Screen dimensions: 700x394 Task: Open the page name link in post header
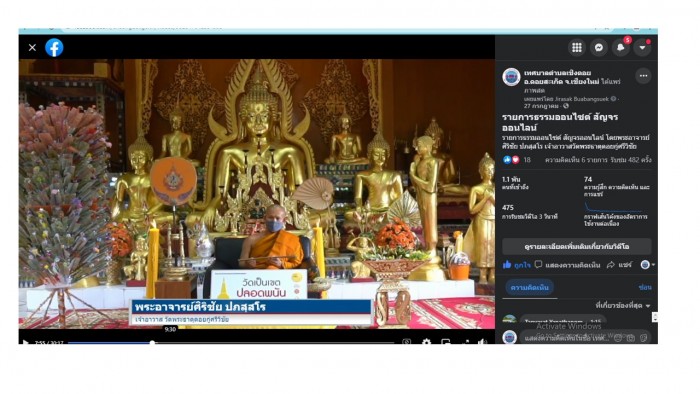562,77
